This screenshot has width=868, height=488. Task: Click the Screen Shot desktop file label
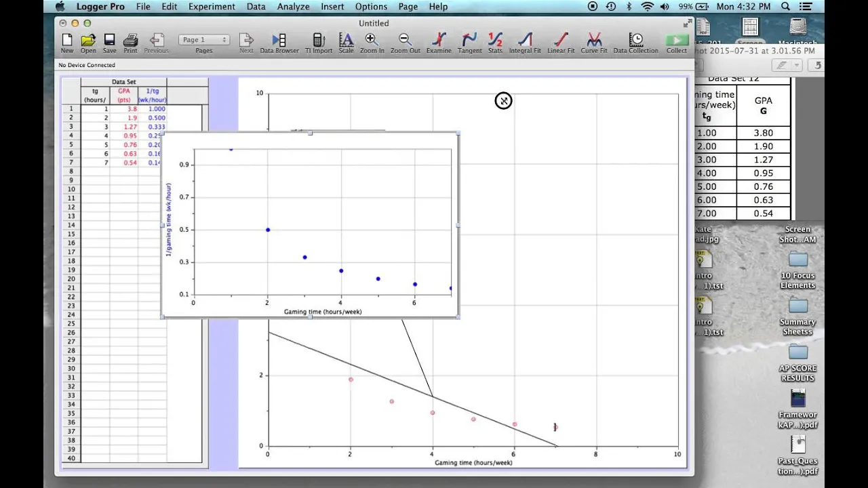click(798, 235)
